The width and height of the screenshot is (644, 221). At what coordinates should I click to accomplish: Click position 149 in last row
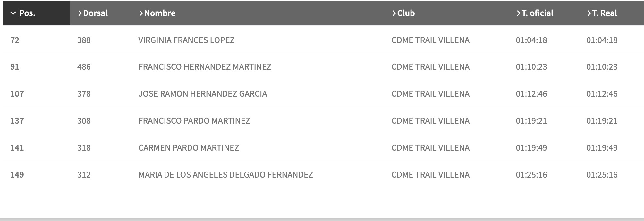pyautogui.click(x=17, y=175)
